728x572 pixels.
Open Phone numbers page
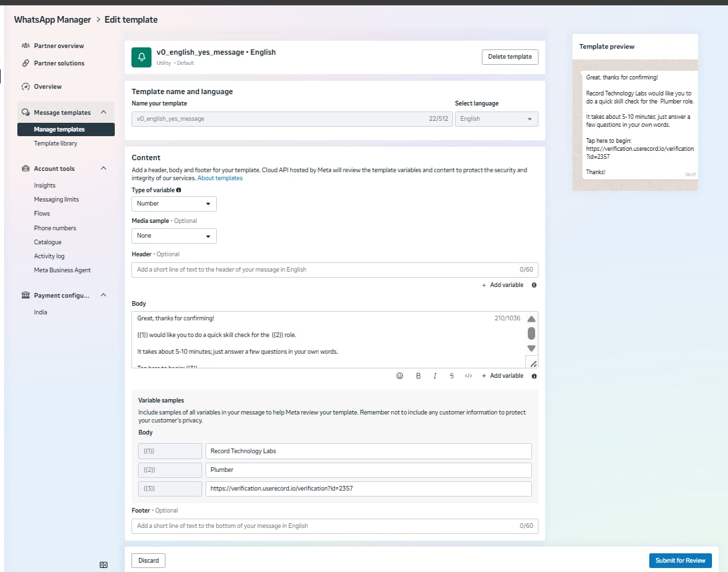tap(55, 228)
